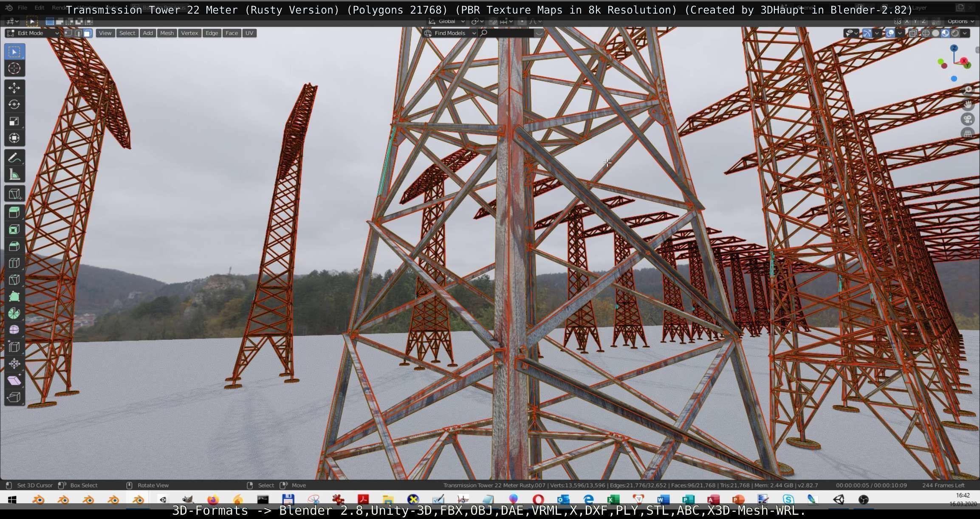Activate the Knife tool
Screen dimensions: 980x519
click(14, 279)
